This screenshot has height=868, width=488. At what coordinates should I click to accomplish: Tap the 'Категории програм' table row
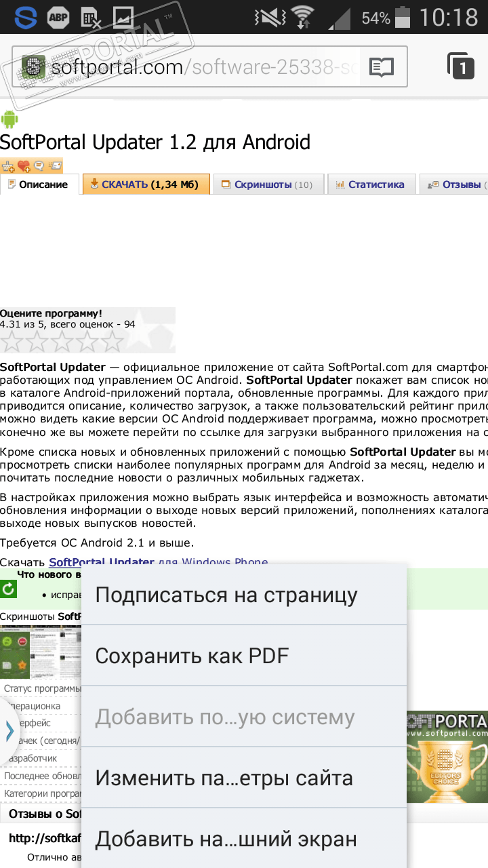[41, 793]
